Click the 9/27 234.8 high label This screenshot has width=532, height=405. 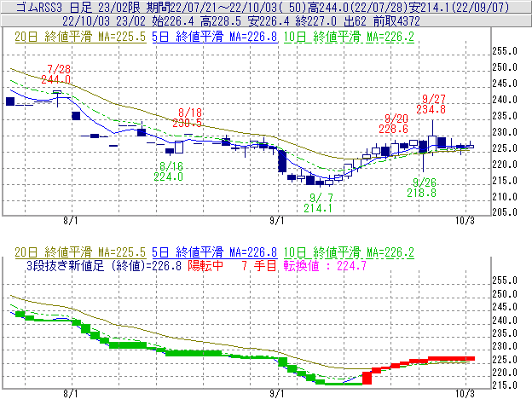tap(431, 104)
